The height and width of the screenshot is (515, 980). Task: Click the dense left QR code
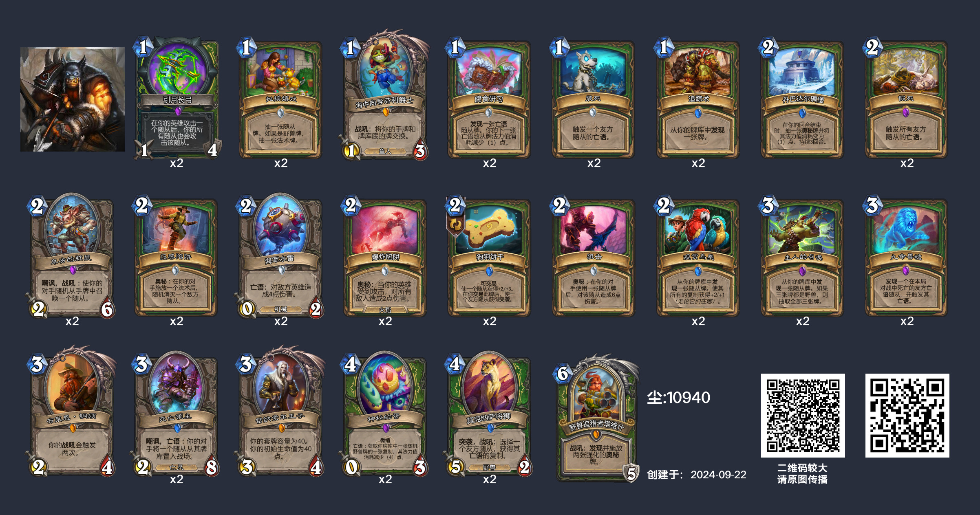pos(803,415)
